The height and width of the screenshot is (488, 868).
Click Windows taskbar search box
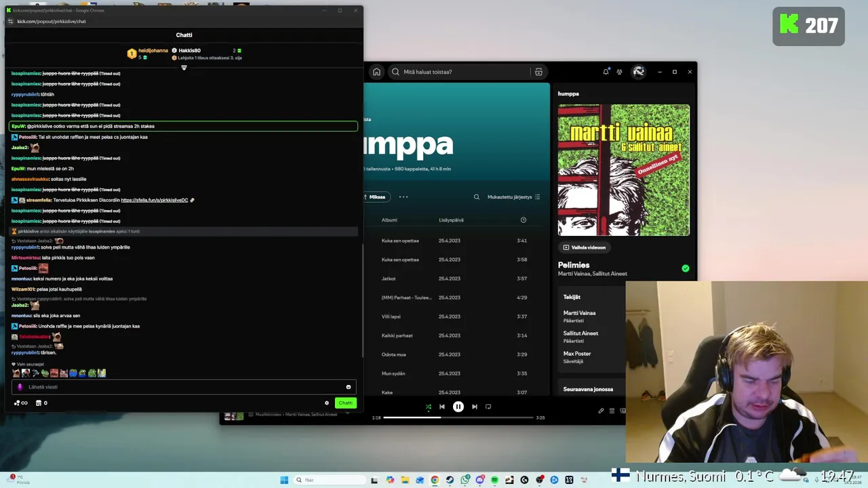[330, 480]
